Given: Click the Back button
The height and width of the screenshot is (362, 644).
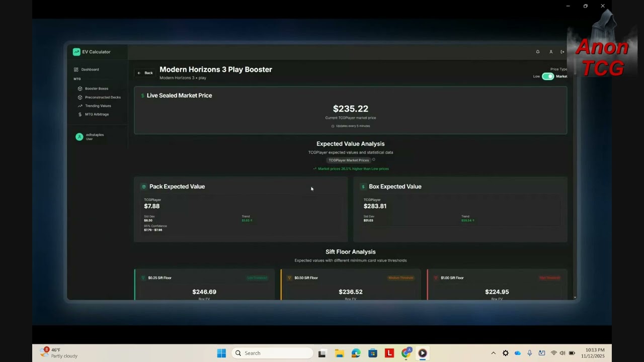Looking at the screenshot, I should (145, 73).
